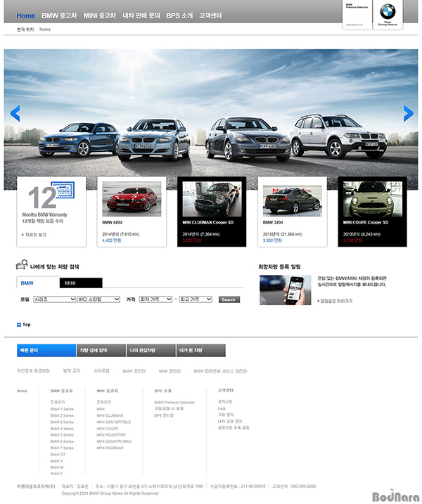Click the FAQ sitemap link
Viewport: 422px width, 504px height.
tap(222, 408)
